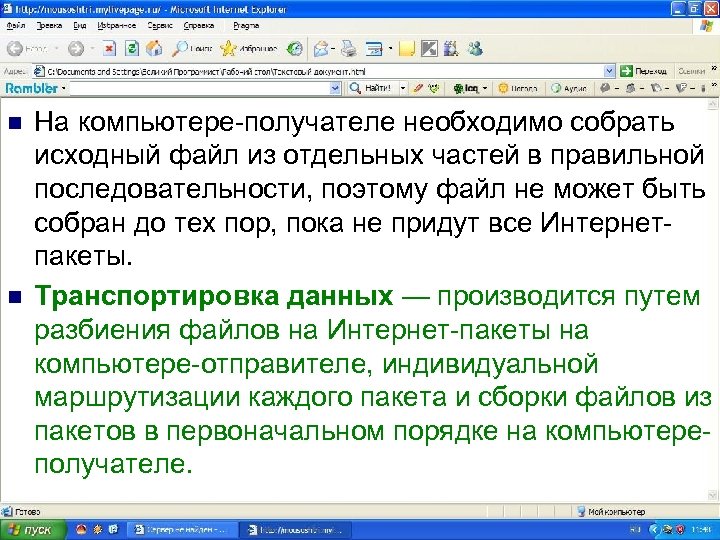The image size is (720, 540).
Task: Open the Forward button history dropdown arrow
Action: point(92,48)
